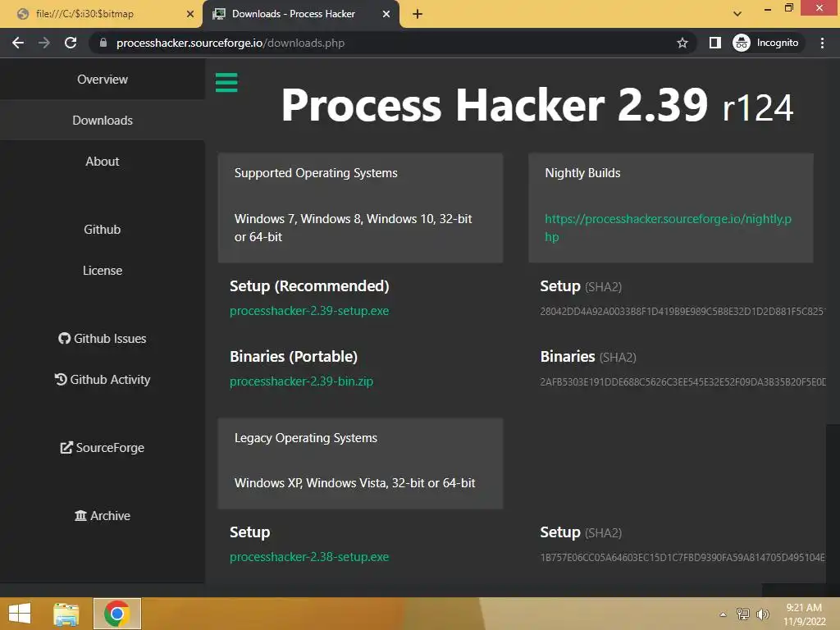Image resolution: width=840 pixels, height=630 pixels.
Task: Click the Process Hacker 2.39 heading
Action: [x=536, y=105]
